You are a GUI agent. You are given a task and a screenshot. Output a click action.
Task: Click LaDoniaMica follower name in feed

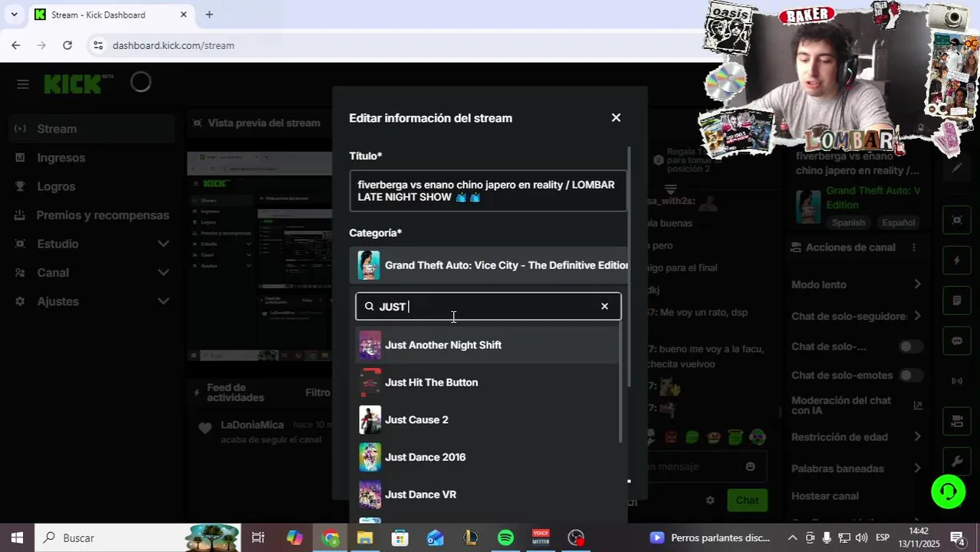point(252,425)
